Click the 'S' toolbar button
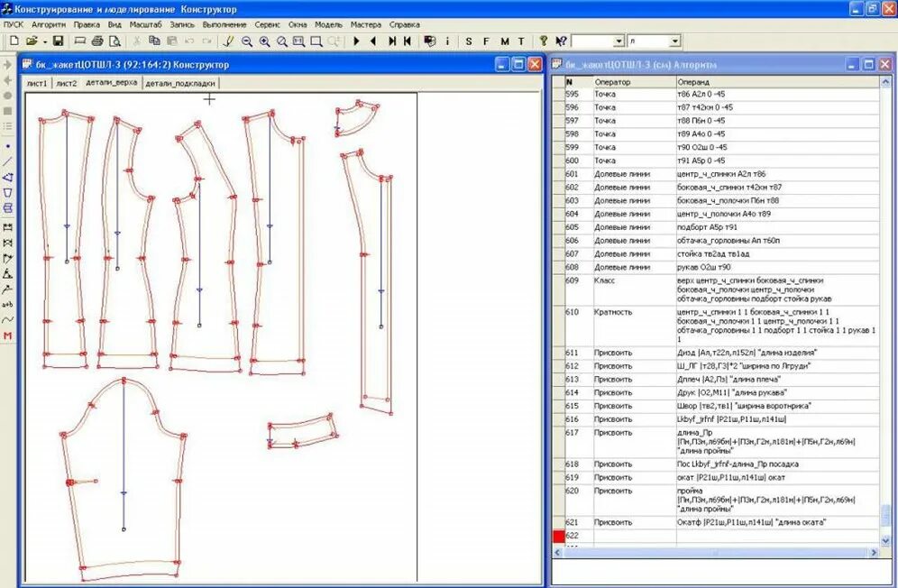The image size is (898, 588). pos(469,41)
